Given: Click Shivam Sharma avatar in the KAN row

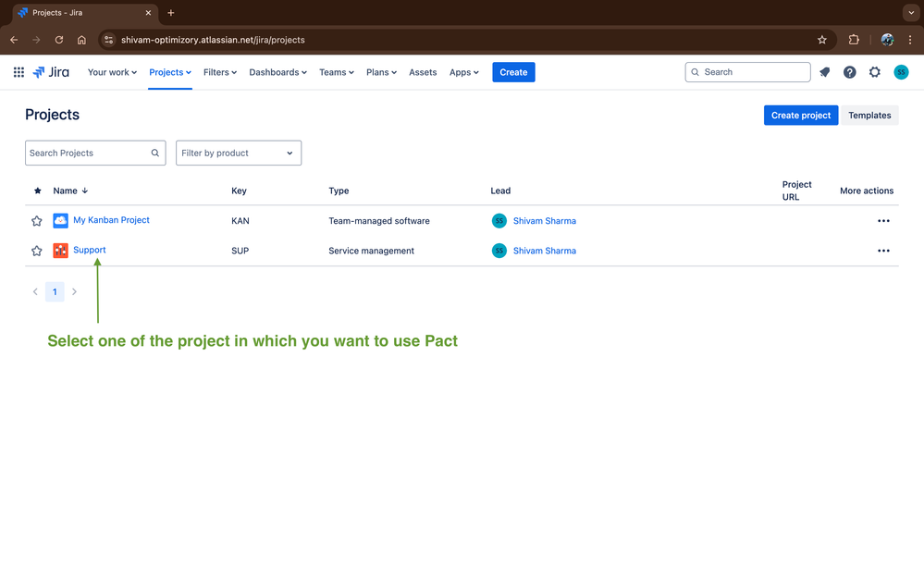Looking at the screenshot, I should pyautogui.click(x=499, y=220).
